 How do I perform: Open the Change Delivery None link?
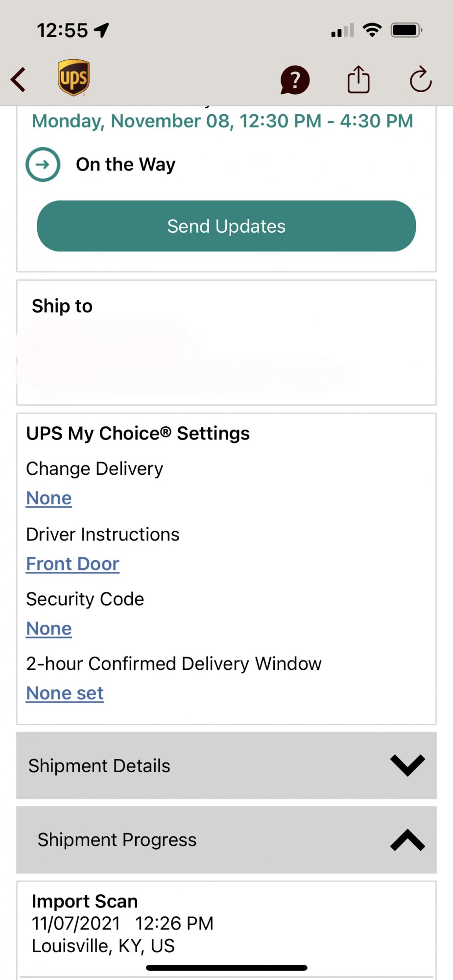(x=49, y=498)
